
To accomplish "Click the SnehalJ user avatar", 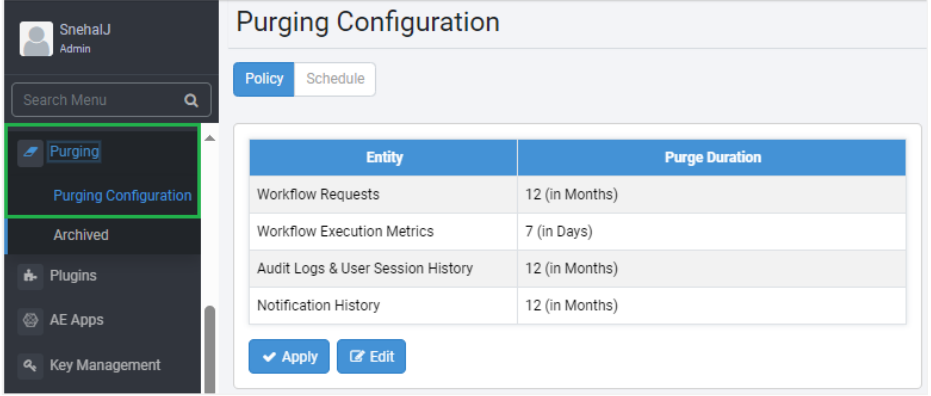I will coord(36,39).
